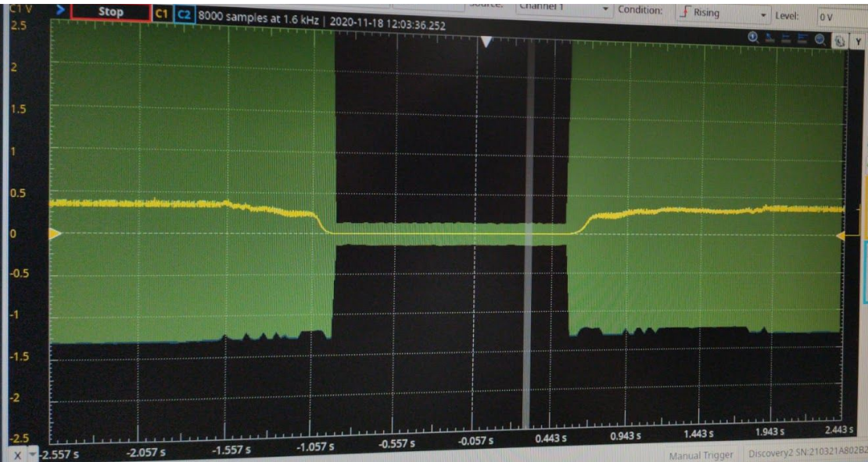The width and height of the screenshot is (868, 462).
Task: Click the yellow C1 zero-offset arrow on left
Action: pyautogui.click(x=54, y=233)
